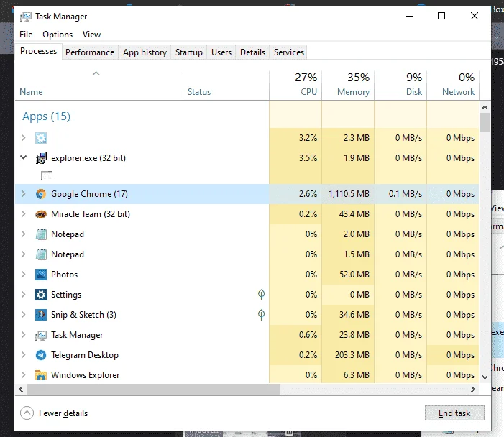Open the Options menu
Viewport: 504px width, 437px height.
[x=58, y=34]
